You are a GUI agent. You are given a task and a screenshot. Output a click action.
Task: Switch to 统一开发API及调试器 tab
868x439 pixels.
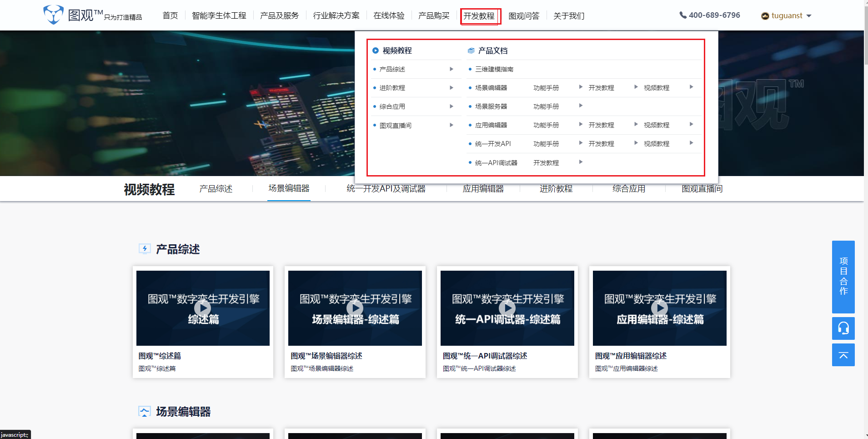click(x=386, y=189)
